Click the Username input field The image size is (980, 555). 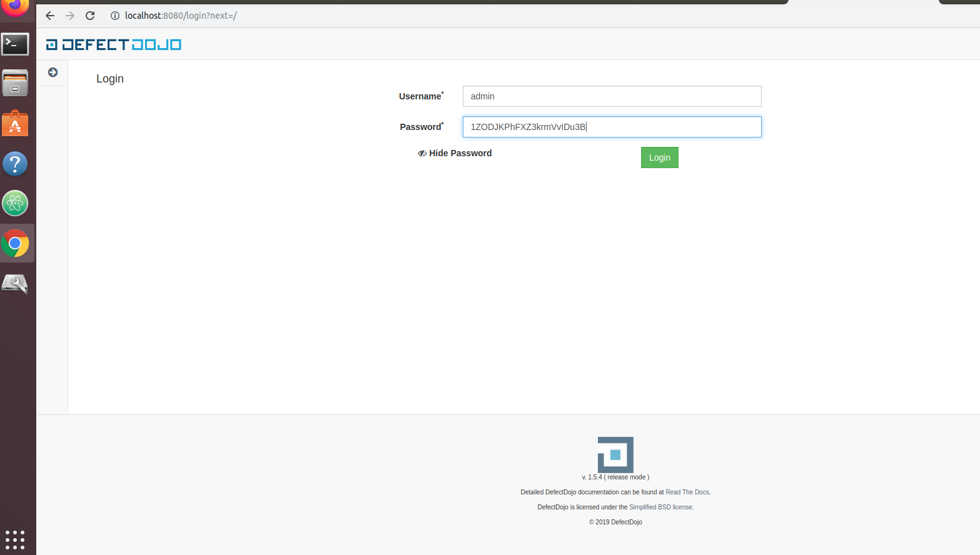tap(611, 96)
